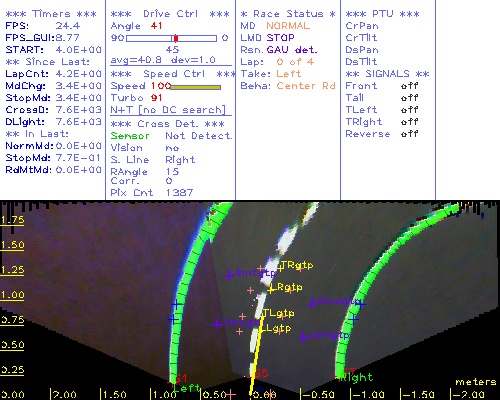Click the STOP value beside LMD
The height and width of the screenshot is (400, 500).
[x=280, y=38]
